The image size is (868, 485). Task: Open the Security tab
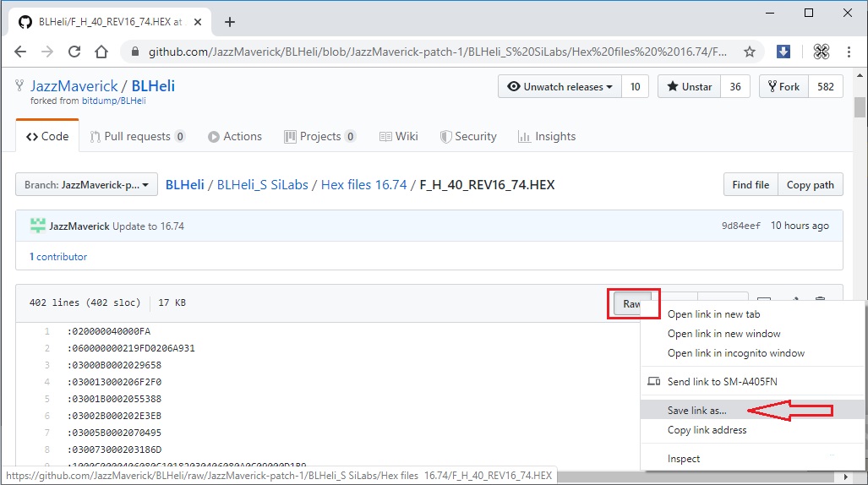click(468, 136)
